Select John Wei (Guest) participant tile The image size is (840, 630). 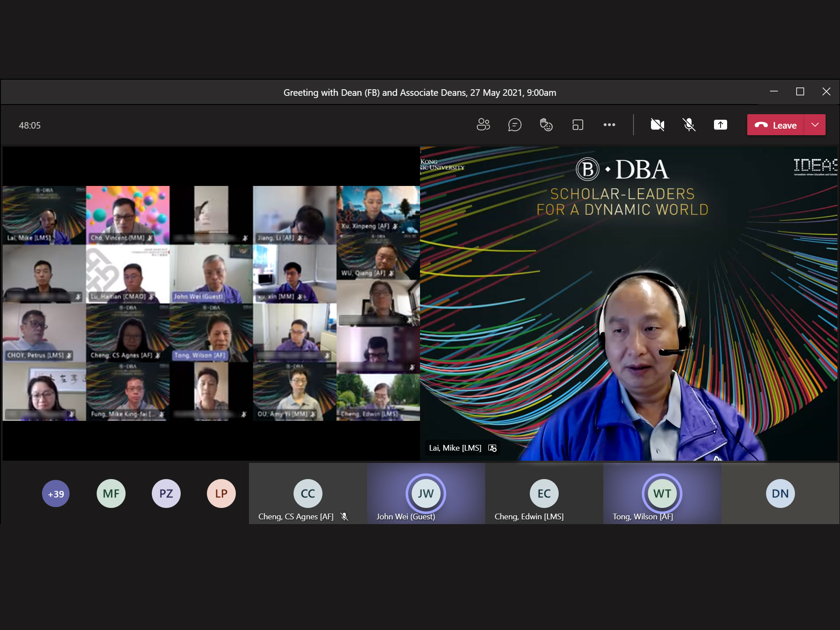(x=426, y=494)
